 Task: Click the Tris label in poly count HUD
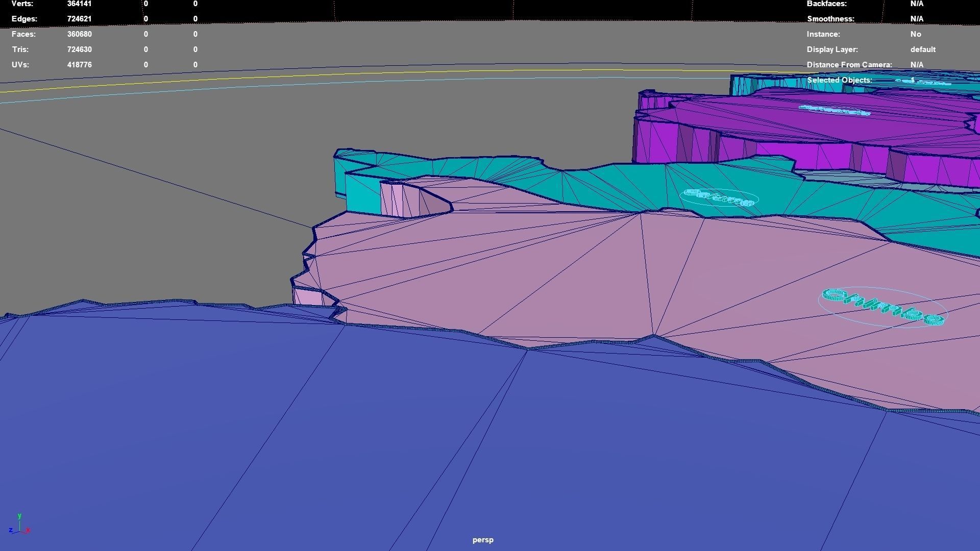click(x=20, y=49)
